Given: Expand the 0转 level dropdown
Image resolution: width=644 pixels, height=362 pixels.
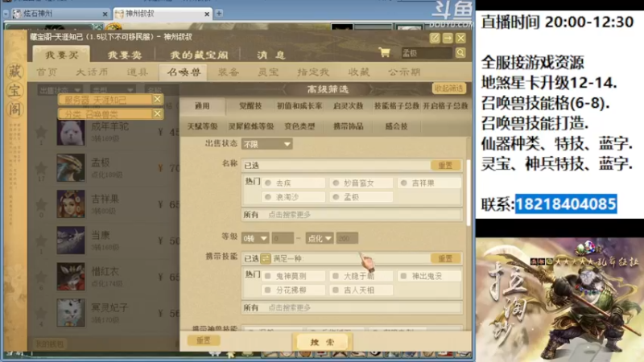Looking at the screenshot, I should (255, 238).
